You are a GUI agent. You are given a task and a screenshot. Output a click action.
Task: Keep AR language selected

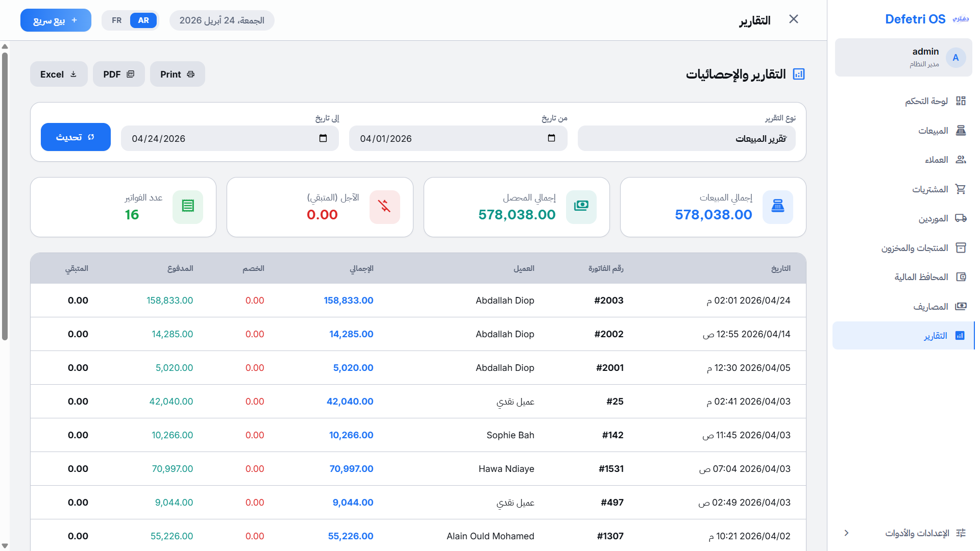(143, 20)
